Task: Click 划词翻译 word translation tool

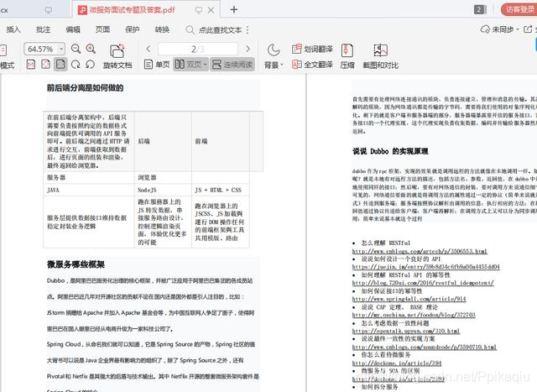Action: 312,49
